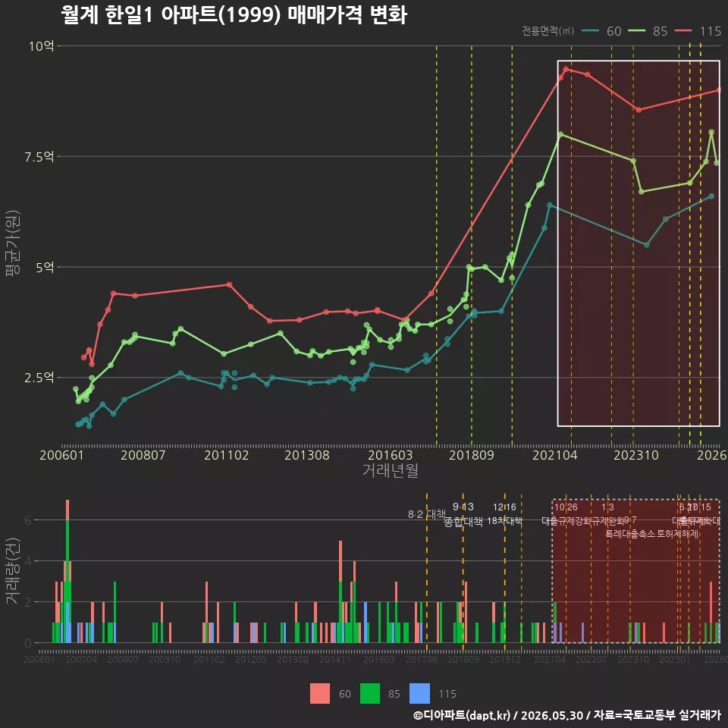The width and height of the screenshot is (728, 728).
Task: Click 201912 on the volume chart axis
Action: pyautogui.click(x=505, y=659)
